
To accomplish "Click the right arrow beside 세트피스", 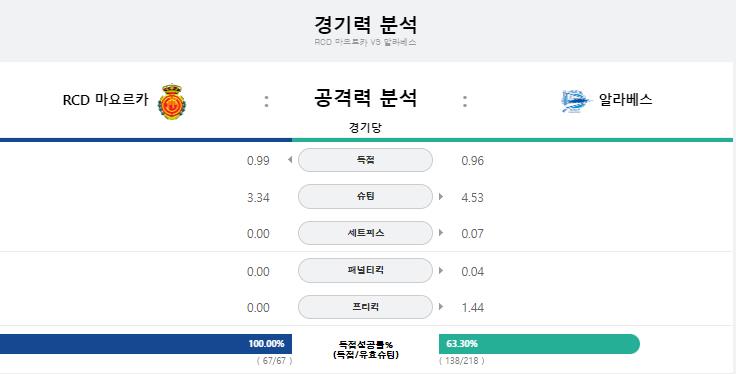I will (441, 233).
